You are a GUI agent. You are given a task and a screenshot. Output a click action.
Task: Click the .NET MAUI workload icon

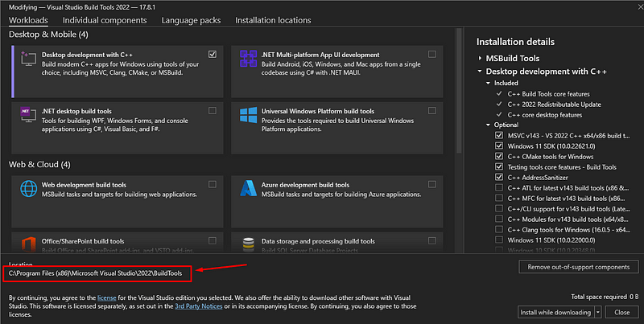tap(248, 59)
